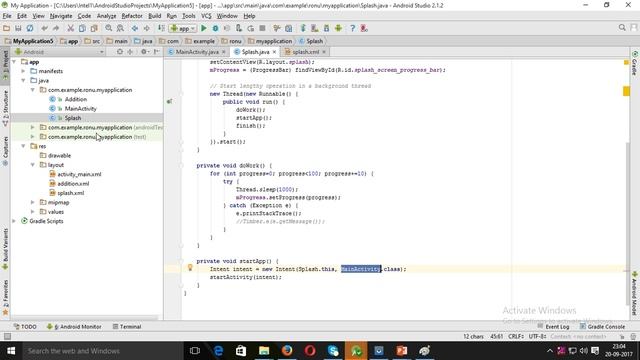Expand the values folder node

coord(33,212)
